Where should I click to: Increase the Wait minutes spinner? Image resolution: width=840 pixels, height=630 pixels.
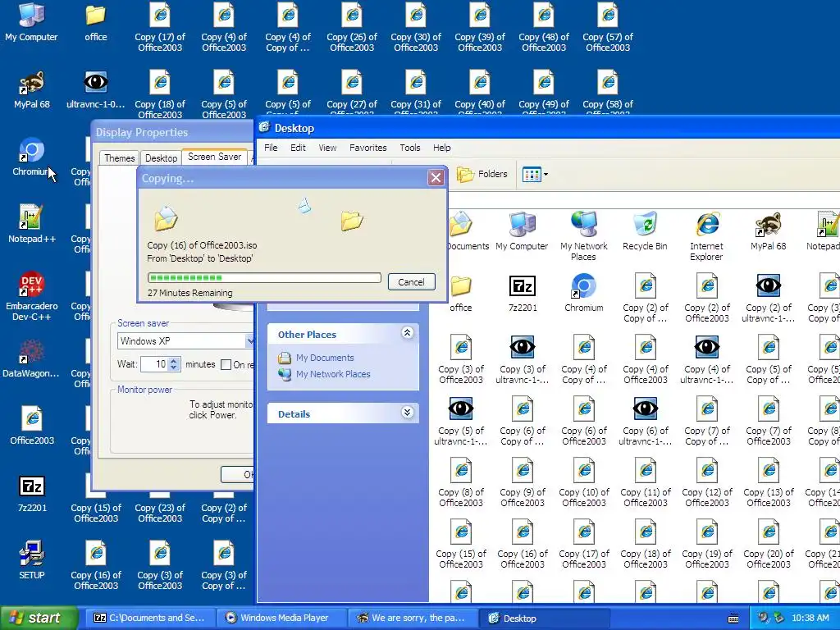click(x=174, y=361)
